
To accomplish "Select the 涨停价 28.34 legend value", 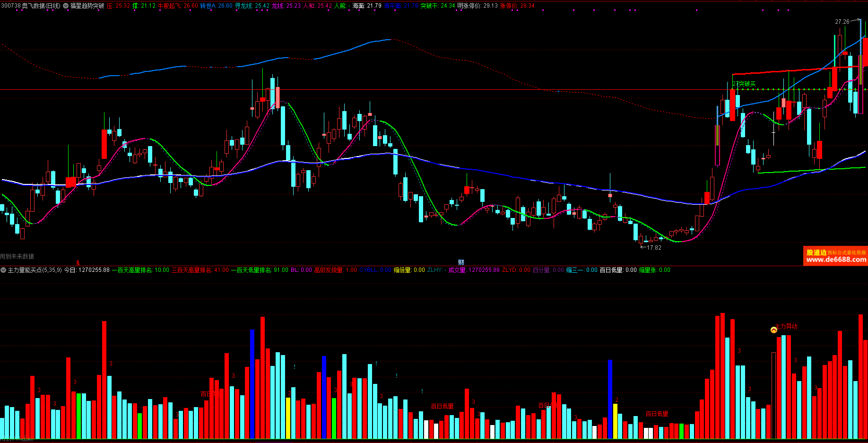I will [517, 6].
